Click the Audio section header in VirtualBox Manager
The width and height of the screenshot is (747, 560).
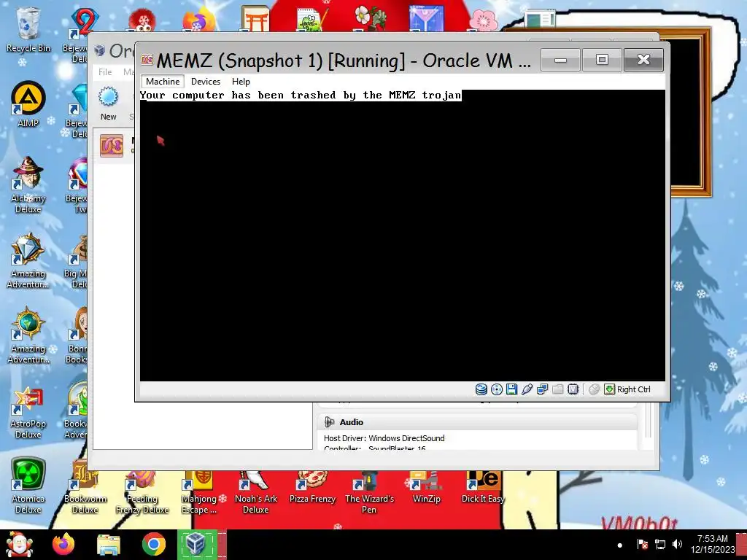tap(477, 422)
